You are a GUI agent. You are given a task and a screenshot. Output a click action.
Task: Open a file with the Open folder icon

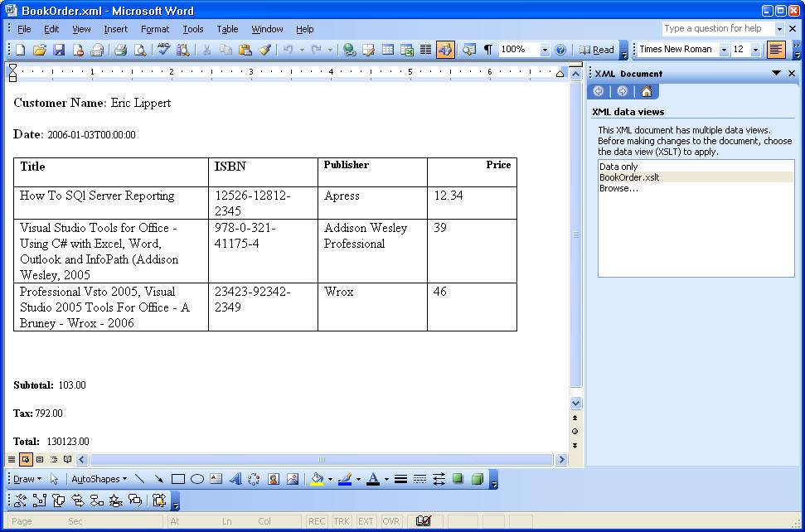pos(40,50)
